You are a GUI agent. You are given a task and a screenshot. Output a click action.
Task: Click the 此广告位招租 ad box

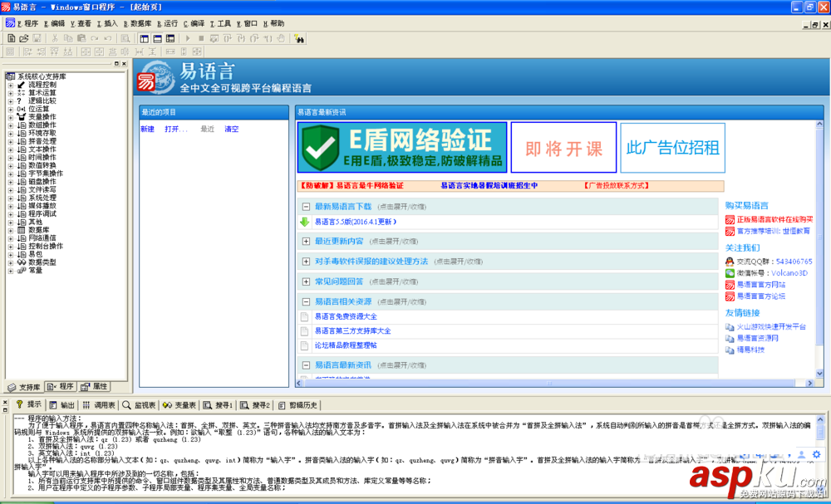click(672, 147)
